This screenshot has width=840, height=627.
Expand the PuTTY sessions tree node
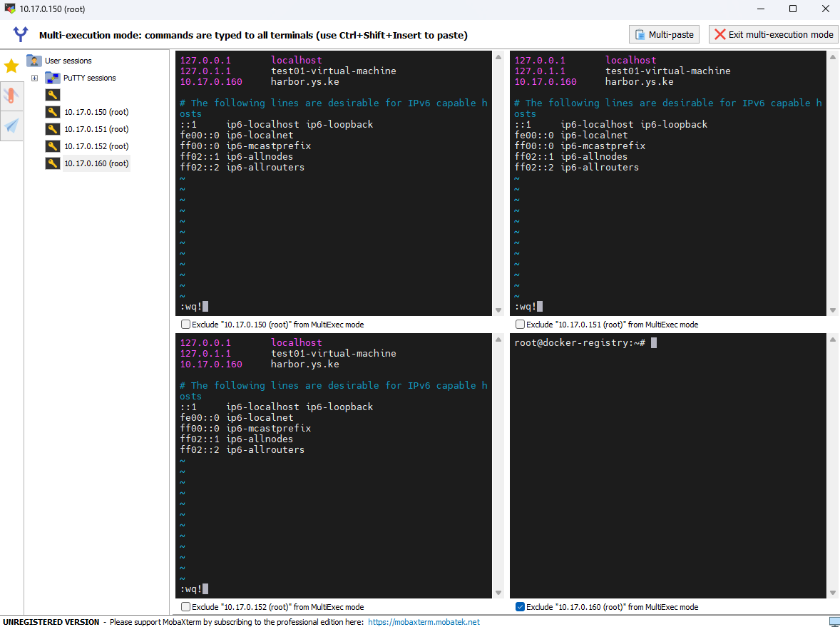pos(34,78)
